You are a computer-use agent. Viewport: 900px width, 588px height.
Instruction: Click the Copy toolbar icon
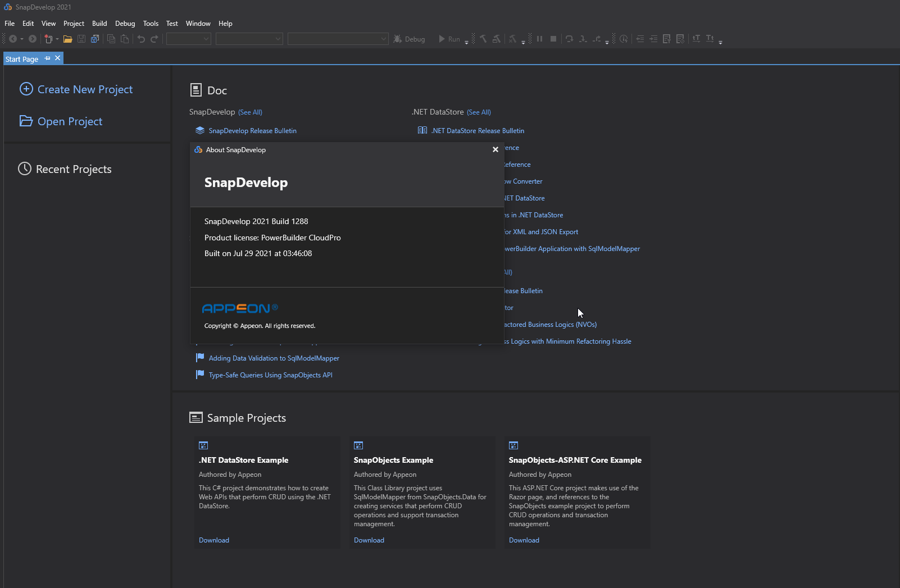pos(111,39)
